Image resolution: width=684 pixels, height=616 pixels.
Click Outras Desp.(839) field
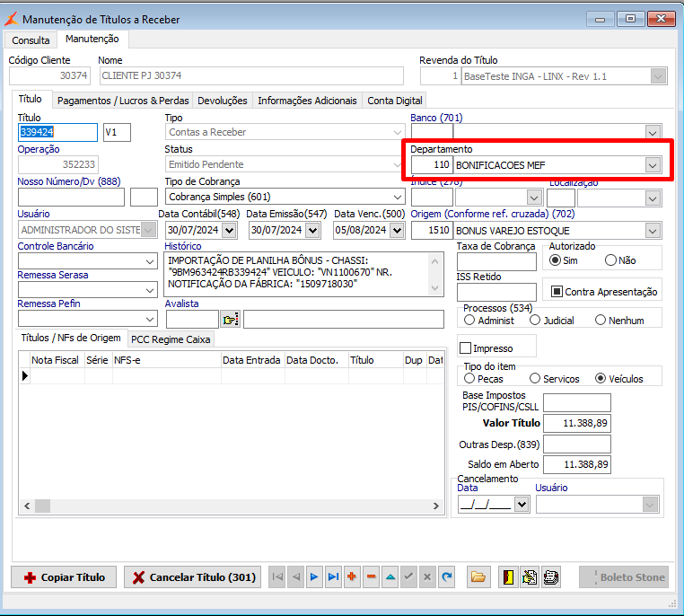576,444
